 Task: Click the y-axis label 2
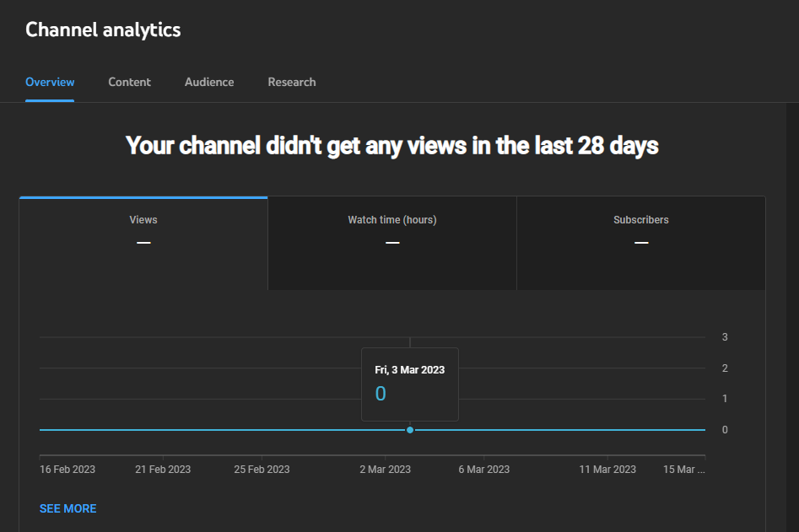pos(725,368)
